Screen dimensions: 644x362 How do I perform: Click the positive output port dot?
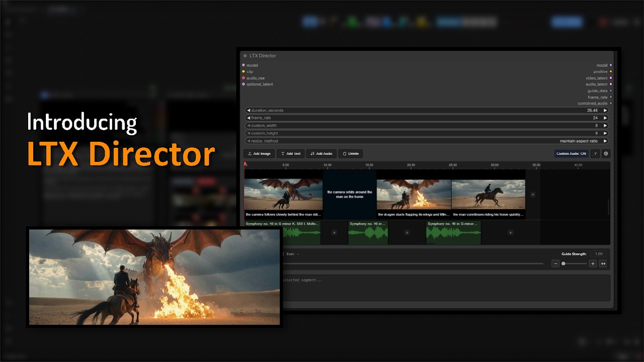pyautogui.click(x=611, y=71)
